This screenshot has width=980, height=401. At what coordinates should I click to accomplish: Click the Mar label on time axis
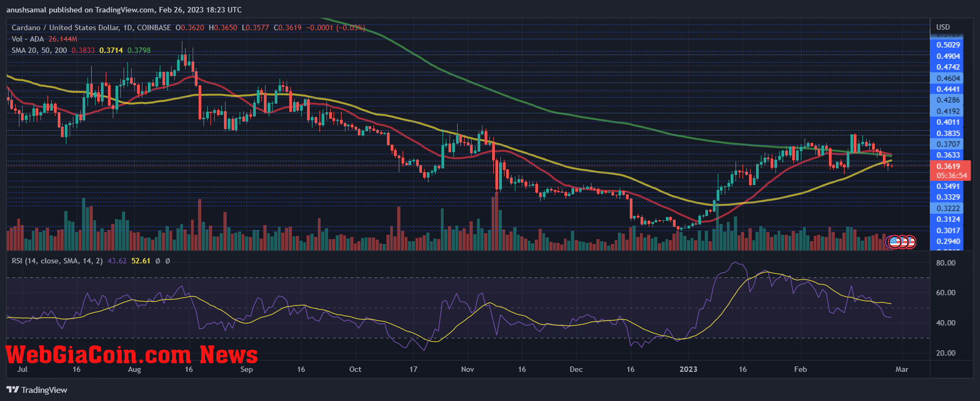[902, 369]
